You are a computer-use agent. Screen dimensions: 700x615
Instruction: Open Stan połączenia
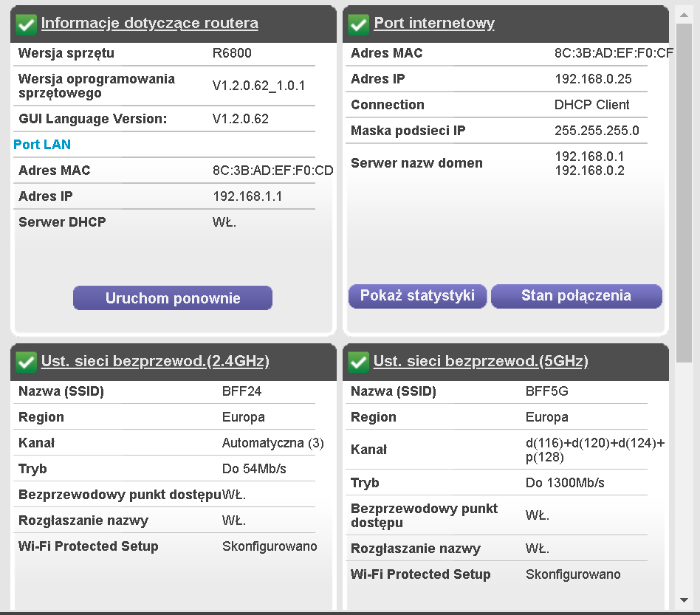click(577, 295)
